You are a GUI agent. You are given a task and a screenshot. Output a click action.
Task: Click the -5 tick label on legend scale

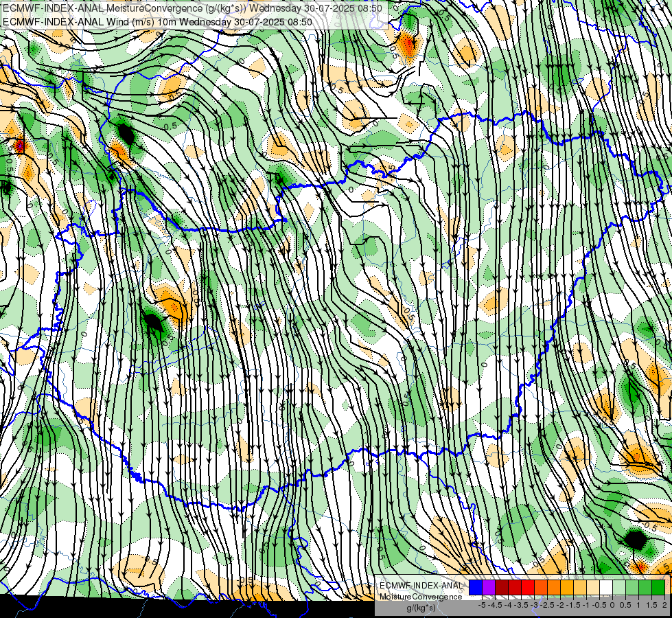click(x=482, y=605)
